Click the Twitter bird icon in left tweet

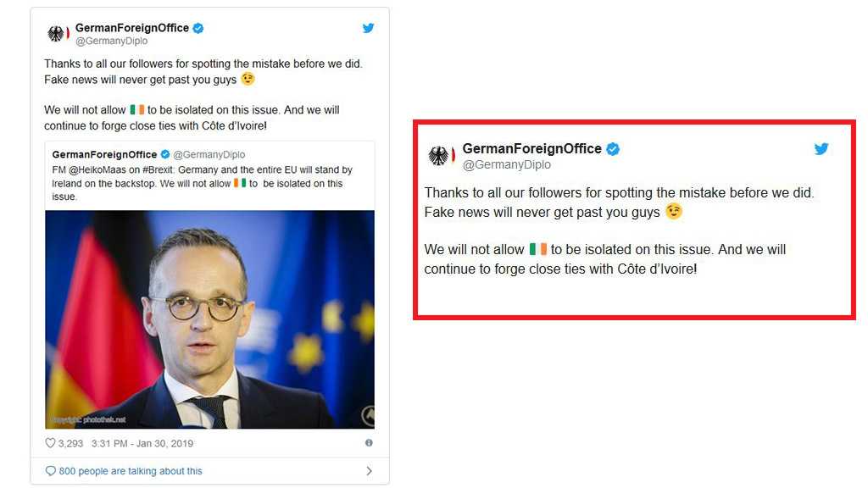coord(368,28)
